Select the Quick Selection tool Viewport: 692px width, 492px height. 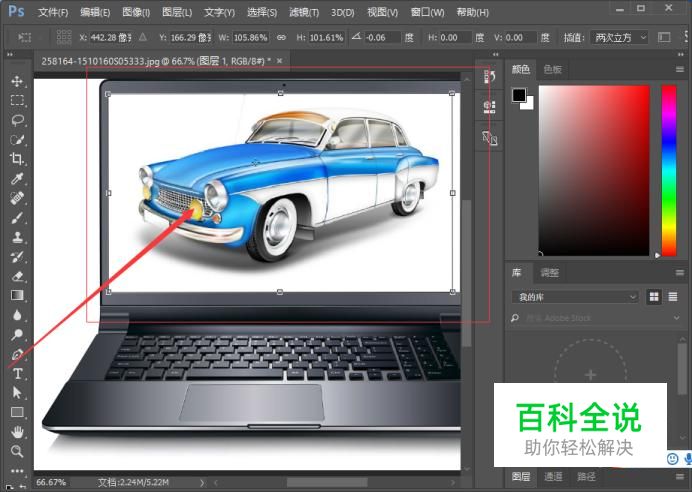(x=17, y=140)
